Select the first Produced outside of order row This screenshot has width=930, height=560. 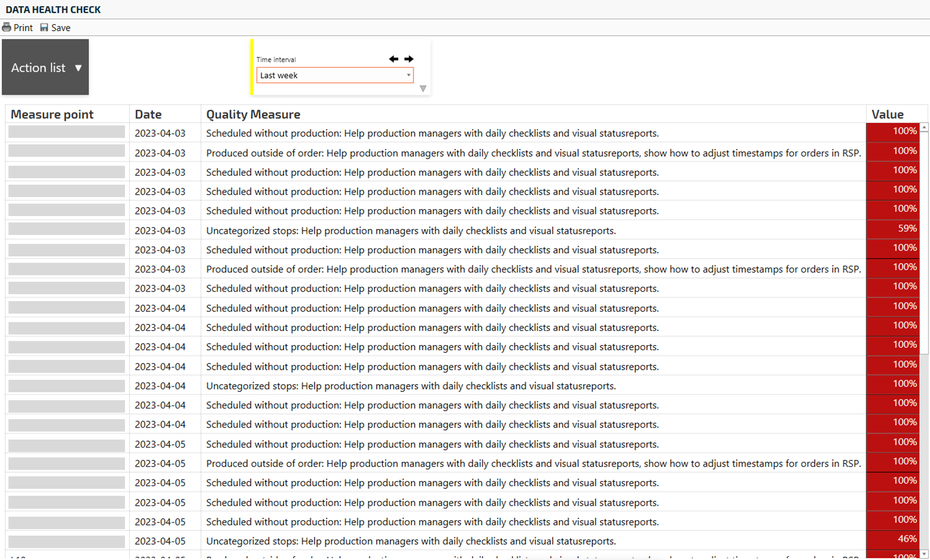click(x=533, y=153)
